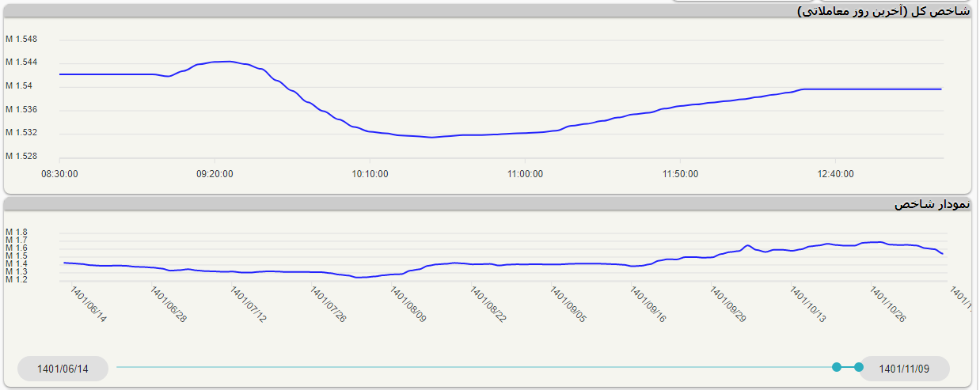Click the 1401/08/22 date label on the lower chart
The width and height of the screenshot is (980, 390).
[488, 305]
